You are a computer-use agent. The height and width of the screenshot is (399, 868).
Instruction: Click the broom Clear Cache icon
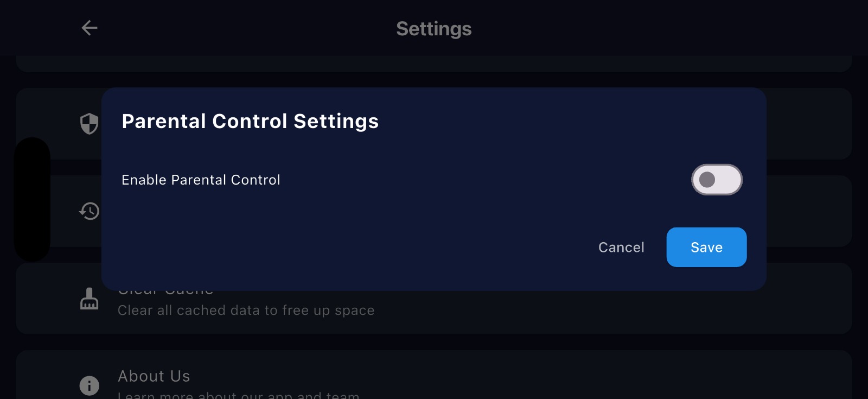point(90,298)
